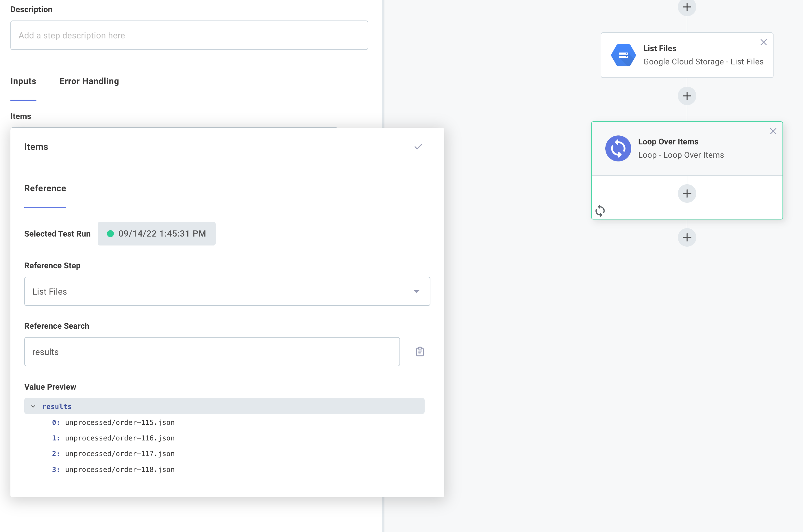Open the Selected Test Run selector
Screen dimensions: 803x532
[x=157, y=233]
